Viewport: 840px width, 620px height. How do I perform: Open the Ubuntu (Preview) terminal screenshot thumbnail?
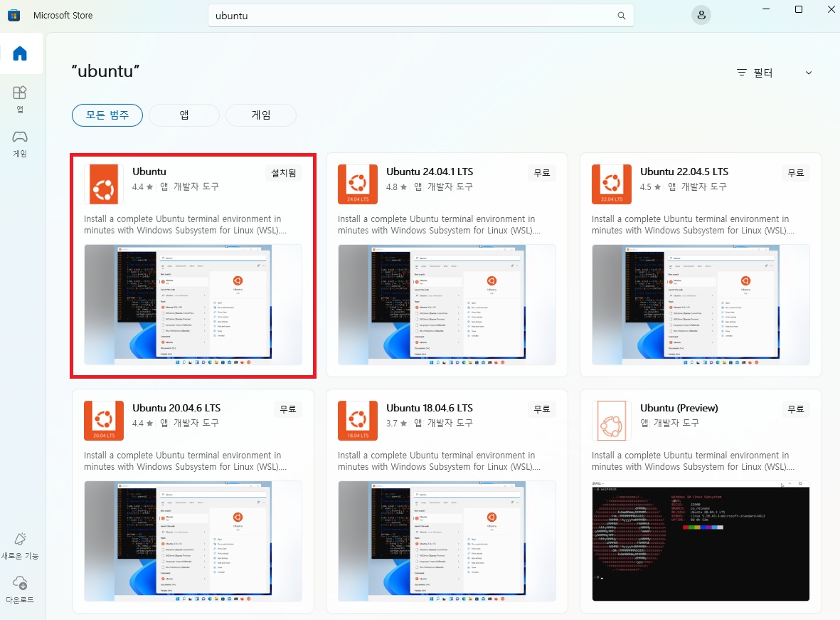(701, 541)
